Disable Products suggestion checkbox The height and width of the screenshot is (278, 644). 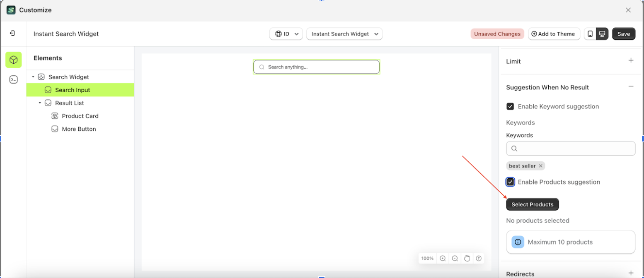tap(510, 182)
